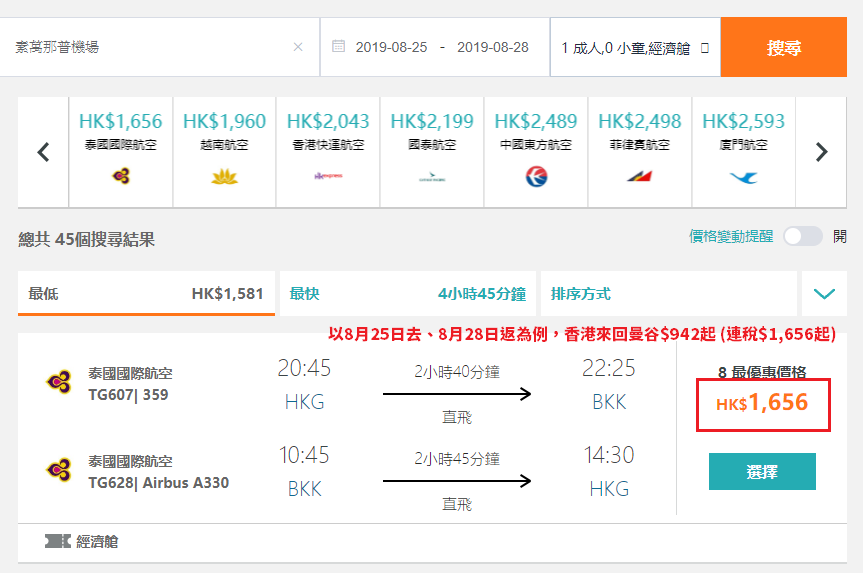
Task: Open the 1 成人,0 小童,經濟艙 passenger dropdown
Action: 635,47
